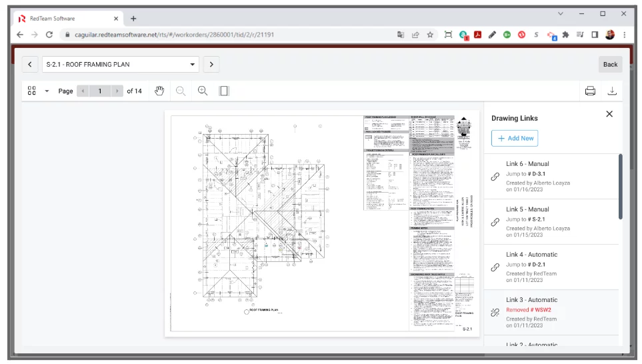Close the Drawing Links panel
The width and height of the screenshot is (642, 364).
609,114
